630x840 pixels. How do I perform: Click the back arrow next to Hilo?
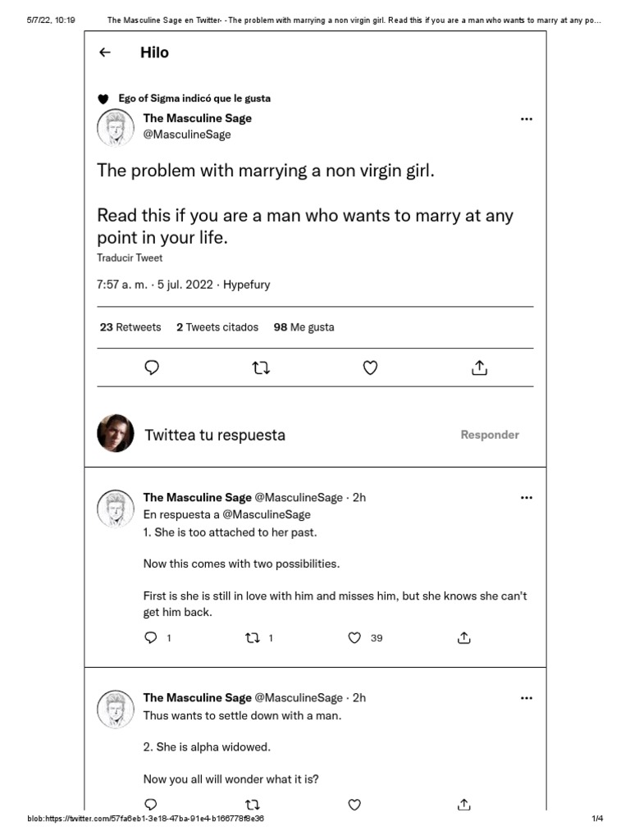point(104,52)
